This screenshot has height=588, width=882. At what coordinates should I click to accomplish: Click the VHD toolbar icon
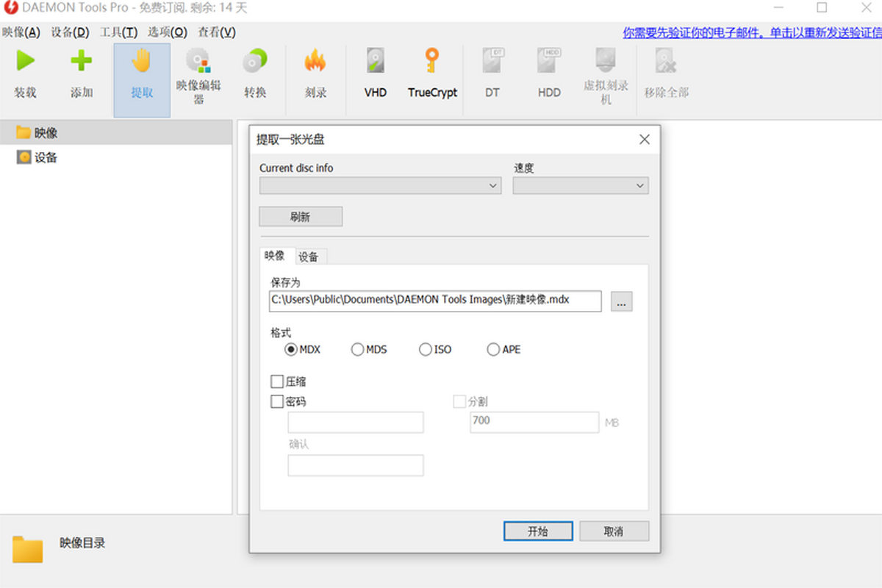[x=376, y=62]
